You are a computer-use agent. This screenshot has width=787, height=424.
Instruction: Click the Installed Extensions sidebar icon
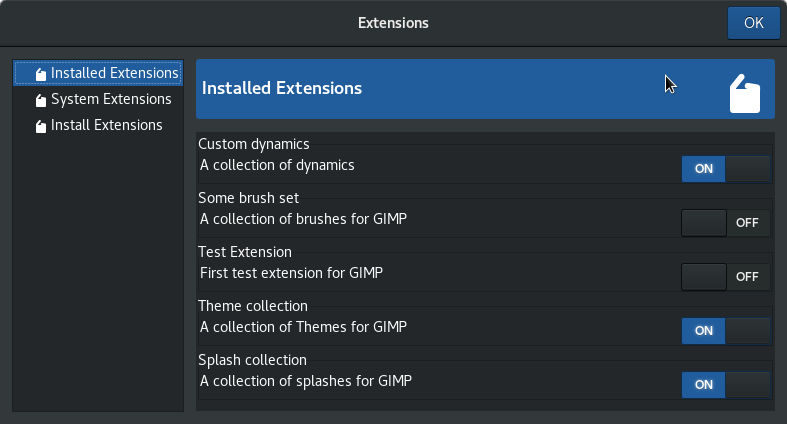[x=40, y=74]
